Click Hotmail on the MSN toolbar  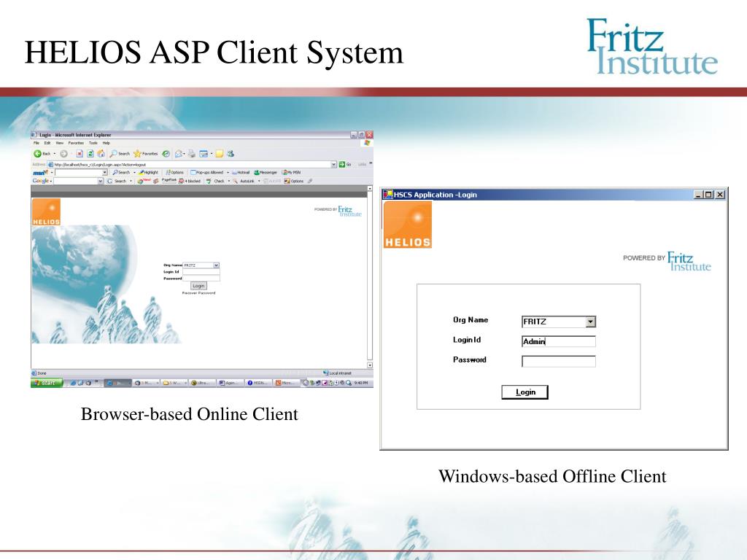pos(241,172)
